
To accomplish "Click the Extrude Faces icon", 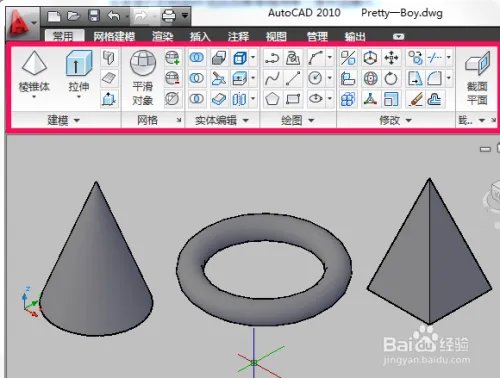I will (240, 78).
